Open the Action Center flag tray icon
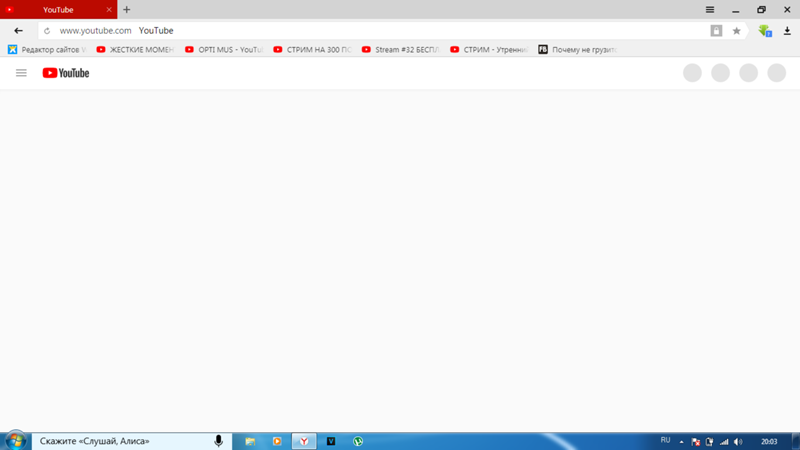This screenshot has height=450, width=800. click(695, 442)
